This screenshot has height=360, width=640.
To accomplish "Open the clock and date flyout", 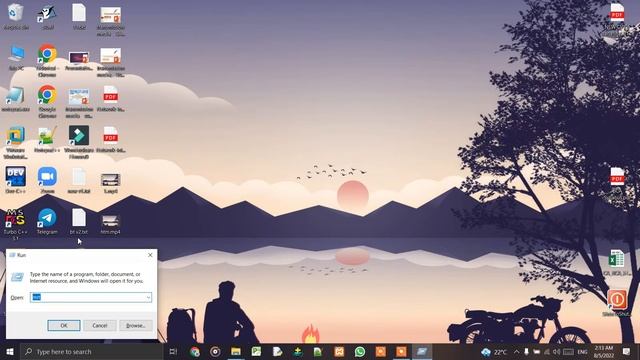I will coord(604,351).
